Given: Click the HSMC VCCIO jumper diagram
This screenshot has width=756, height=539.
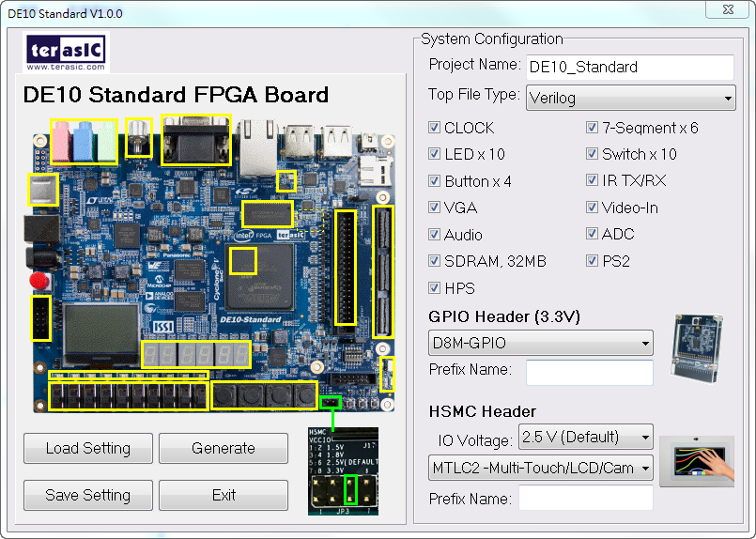Looking at the screenshot, I should (x=344, y=471).
